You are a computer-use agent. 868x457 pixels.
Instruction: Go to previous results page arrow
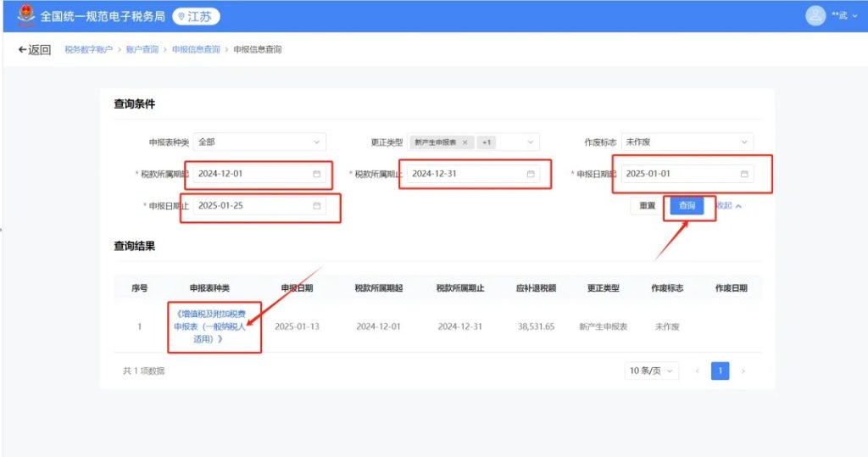(x=698, y=371)
